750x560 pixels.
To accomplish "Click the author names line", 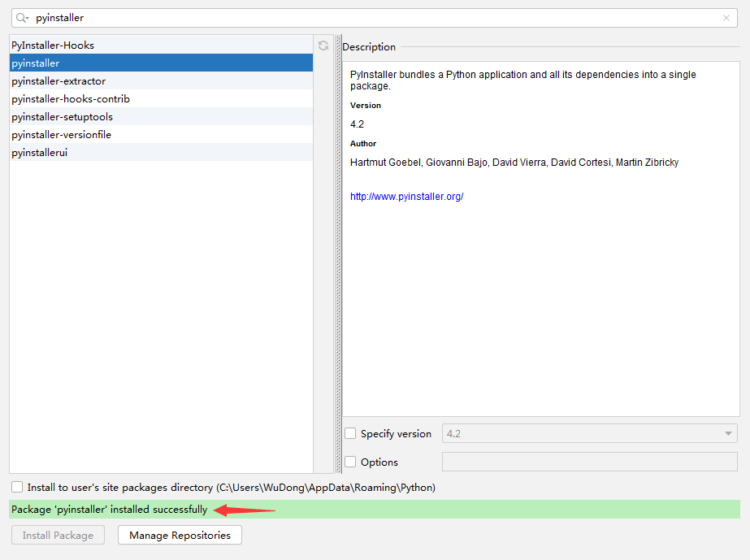I will click(x=514, y=163).
